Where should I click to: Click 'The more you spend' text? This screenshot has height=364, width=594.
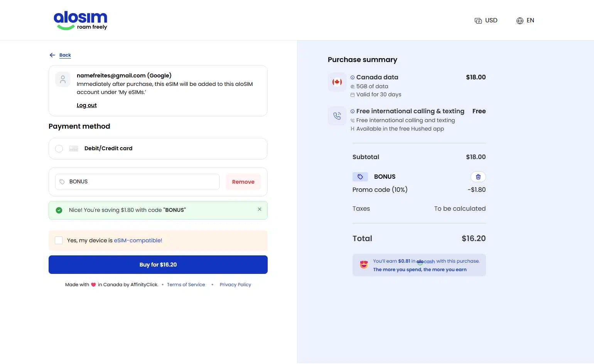coord(420,270)
